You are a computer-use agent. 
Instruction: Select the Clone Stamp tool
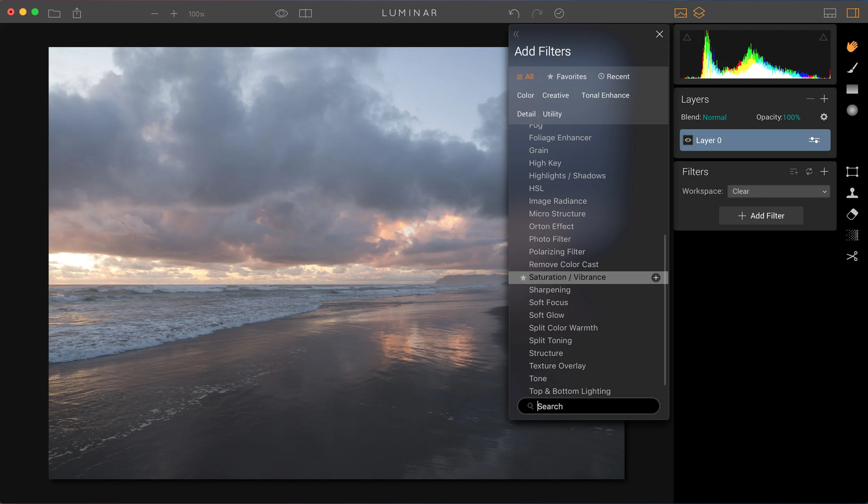852,193
